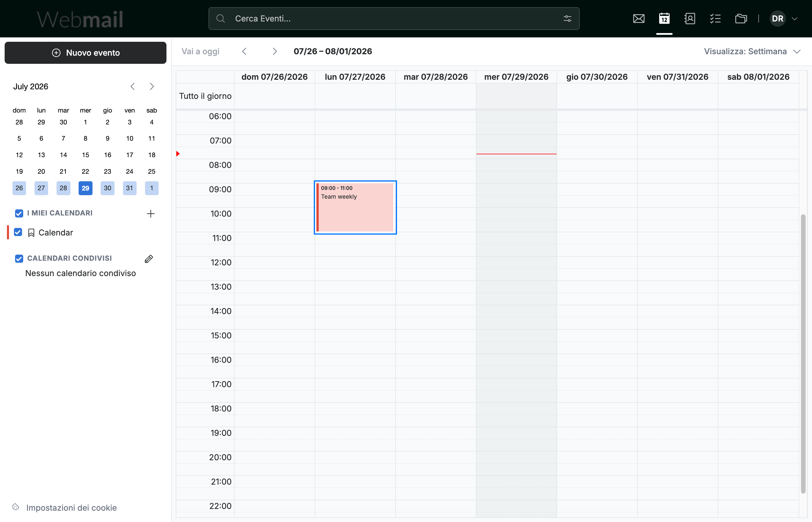Click the cookie settings icon
812x522 pixels.
tap(16, 507)
